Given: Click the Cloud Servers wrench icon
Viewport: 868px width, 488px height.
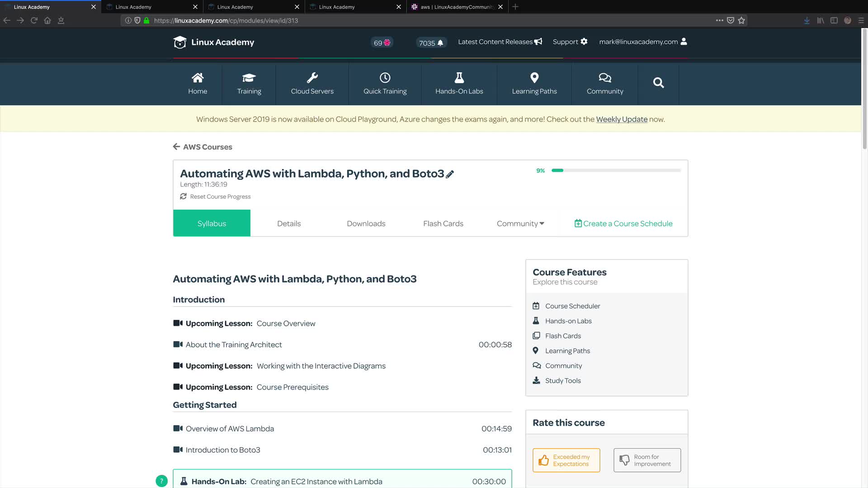Looking at the screenshot, I should point(312,78).
